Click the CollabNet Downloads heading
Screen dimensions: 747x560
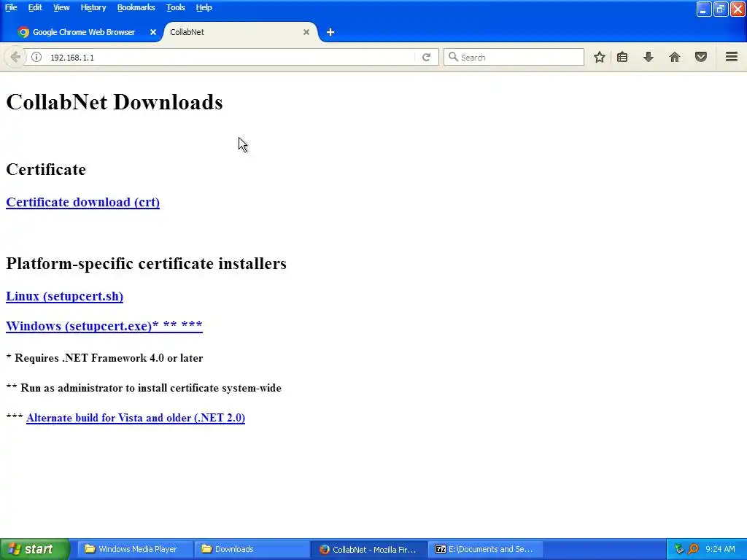(115, 102)
